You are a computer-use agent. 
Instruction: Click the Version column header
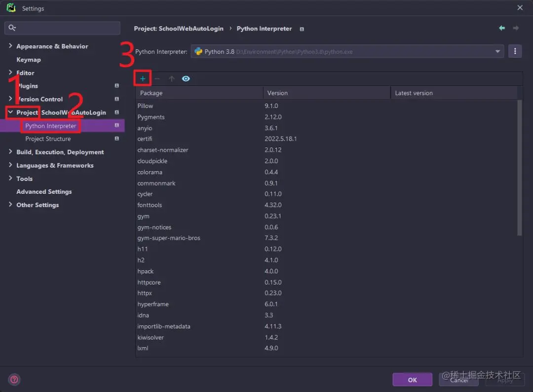(327, 93)
